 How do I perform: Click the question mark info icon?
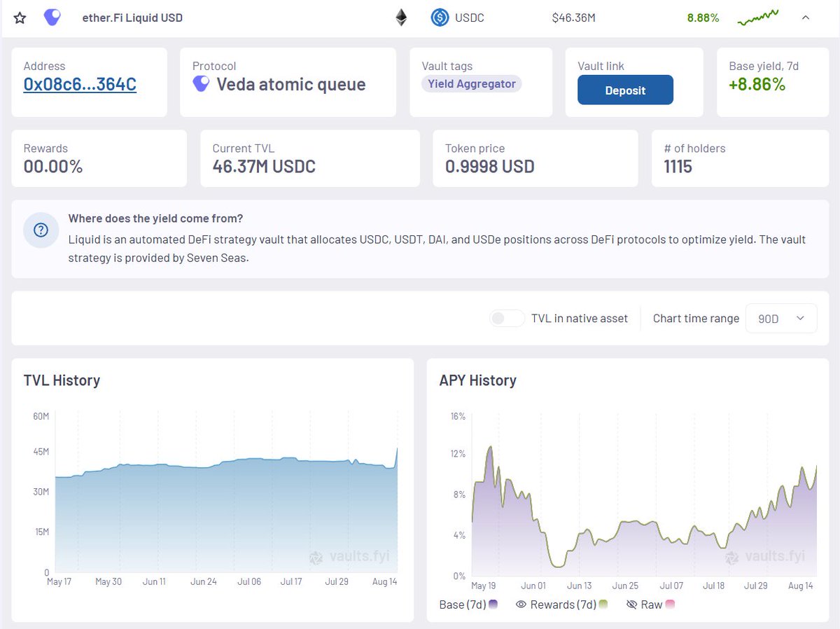(41, 230)
